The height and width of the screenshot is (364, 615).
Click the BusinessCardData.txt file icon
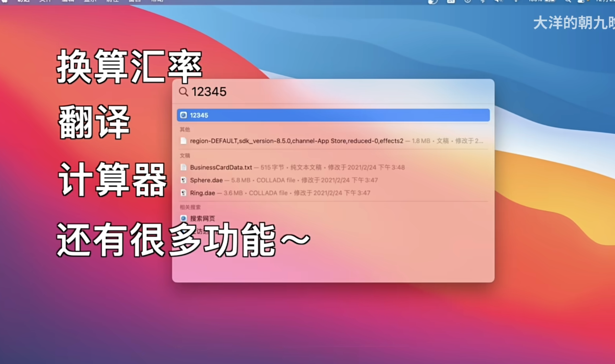(x=183, y=167)
